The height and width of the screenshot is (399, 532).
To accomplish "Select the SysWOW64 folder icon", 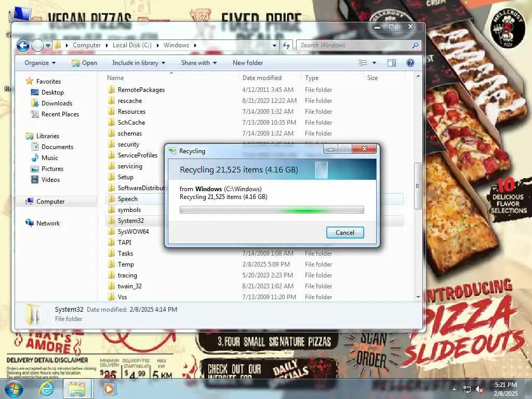I will point(111,231).
